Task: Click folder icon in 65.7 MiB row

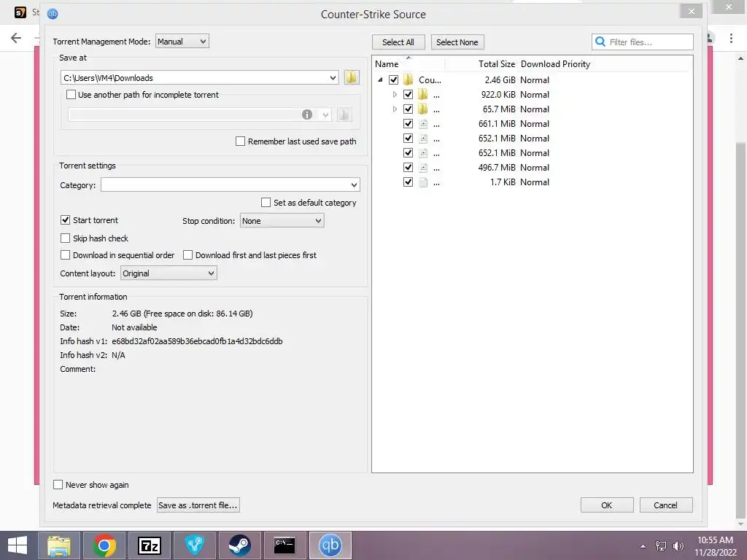Action: click(x=422, y=109)
